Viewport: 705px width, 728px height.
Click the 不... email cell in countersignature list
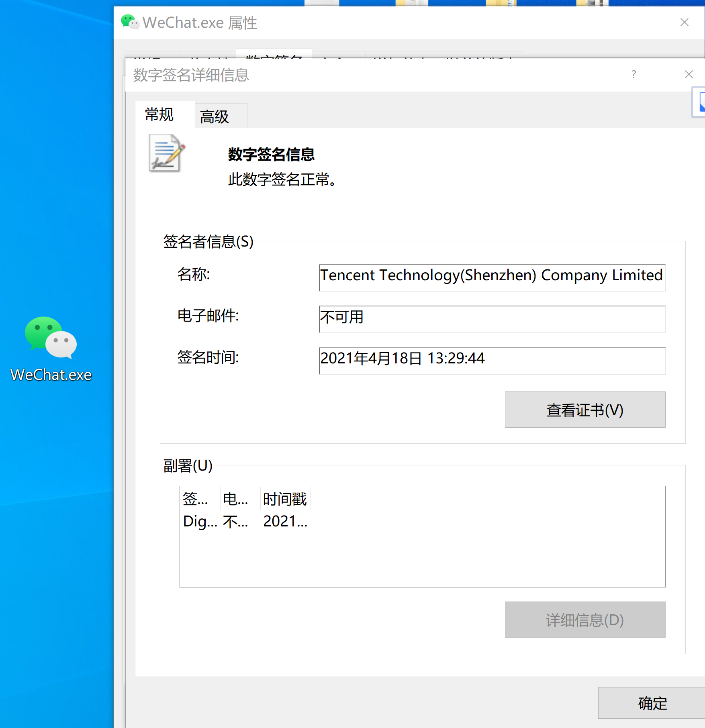tap(236, 521)
